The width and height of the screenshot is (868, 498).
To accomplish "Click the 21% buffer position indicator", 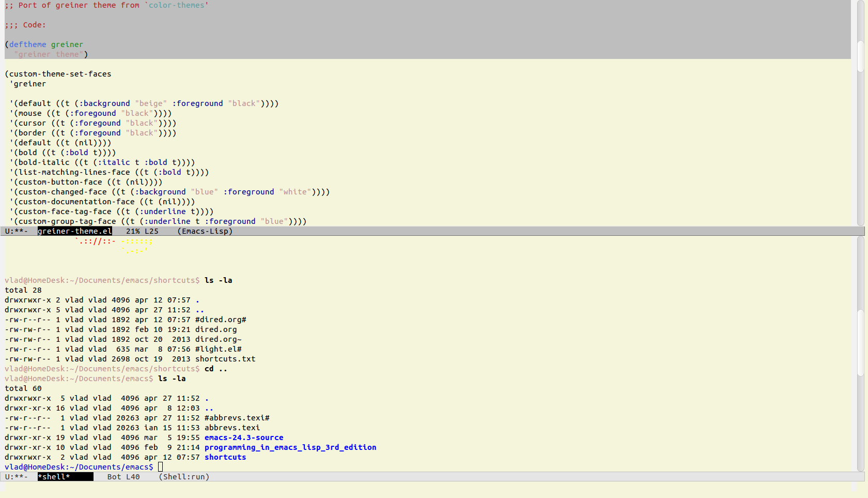I will pos(133,231).
